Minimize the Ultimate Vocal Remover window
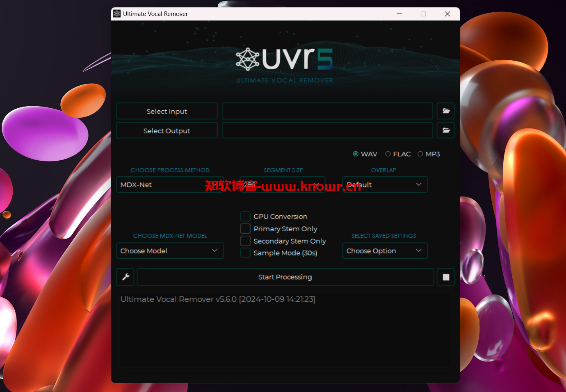Screen dimensions: 566x392 399,14
